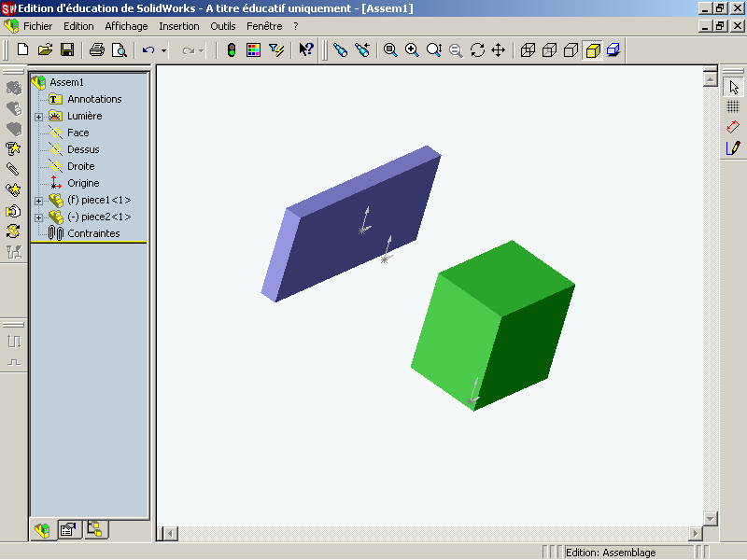The height and width of the screenshot is (560, 747).
Task: Open a file with the folder icon
Action: 45,50
